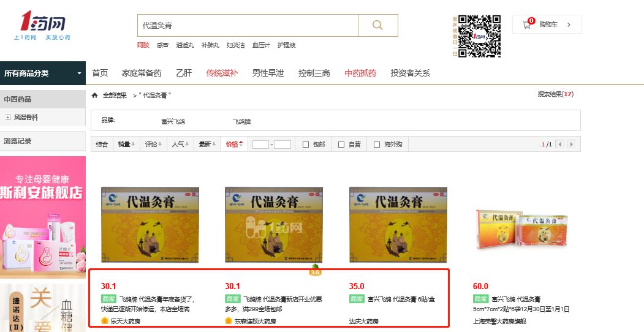
Task: Open 乙肝 navigation item
Action: coord(184,73)
